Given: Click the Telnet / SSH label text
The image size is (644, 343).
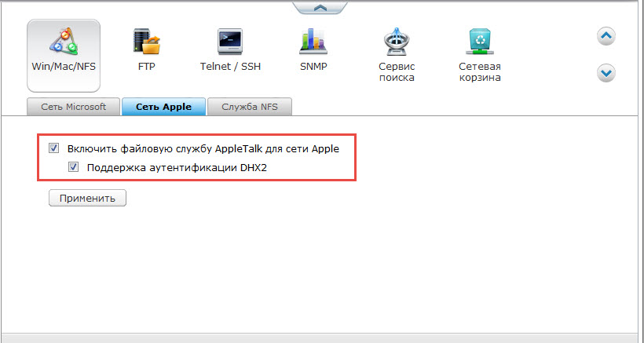Looking at the screenshot, I should (x=230, y=67).
